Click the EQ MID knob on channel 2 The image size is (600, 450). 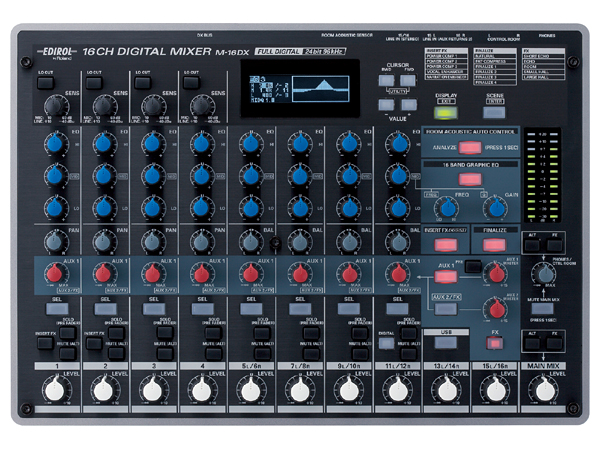(104, 176)
